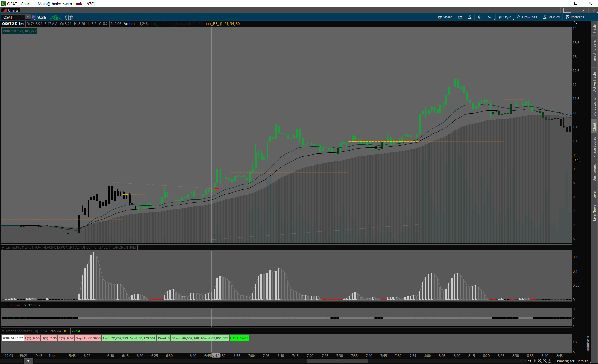Image resolution: width=598 pixels, height=364 pixels.
Task: Open the Level II side tab
Action: (594, 193)
